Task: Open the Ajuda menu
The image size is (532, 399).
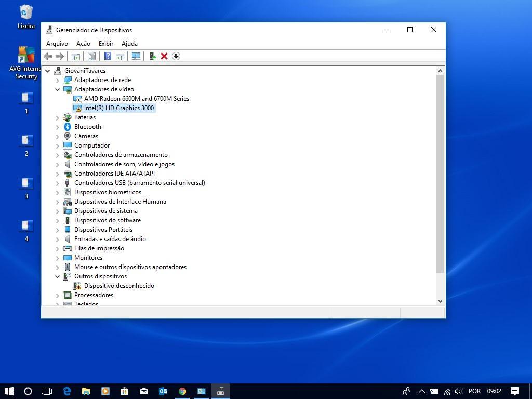Action: 129,44
